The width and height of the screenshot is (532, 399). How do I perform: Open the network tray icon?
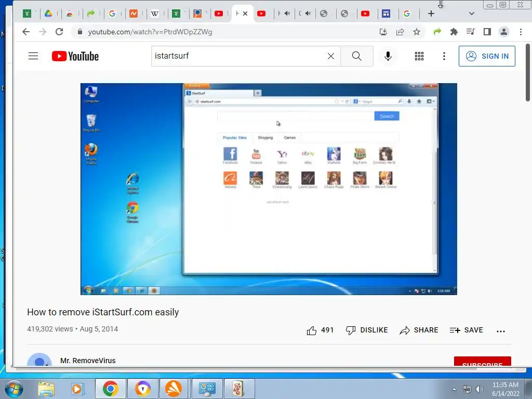pos(467,389)
